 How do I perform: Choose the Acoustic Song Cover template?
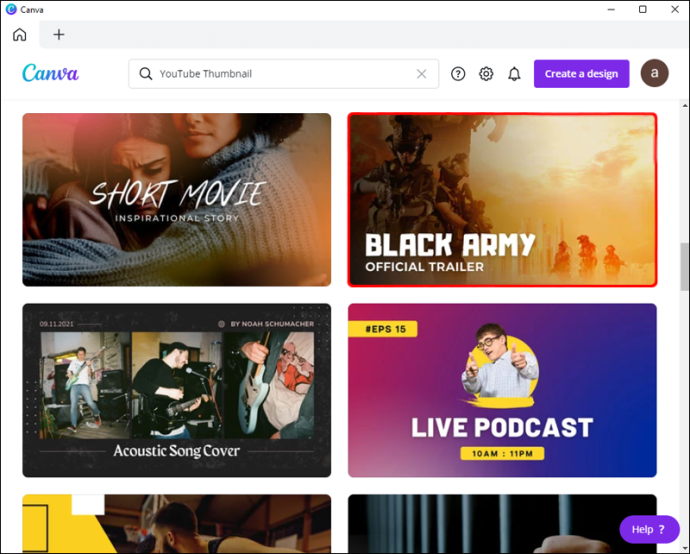[176, 390]
